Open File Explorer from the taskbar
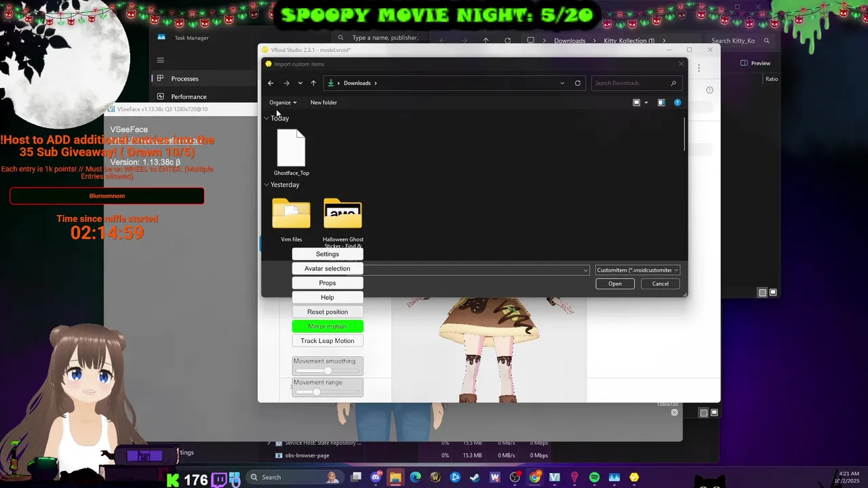The image size is (868, 488). [x=395, y=477]
